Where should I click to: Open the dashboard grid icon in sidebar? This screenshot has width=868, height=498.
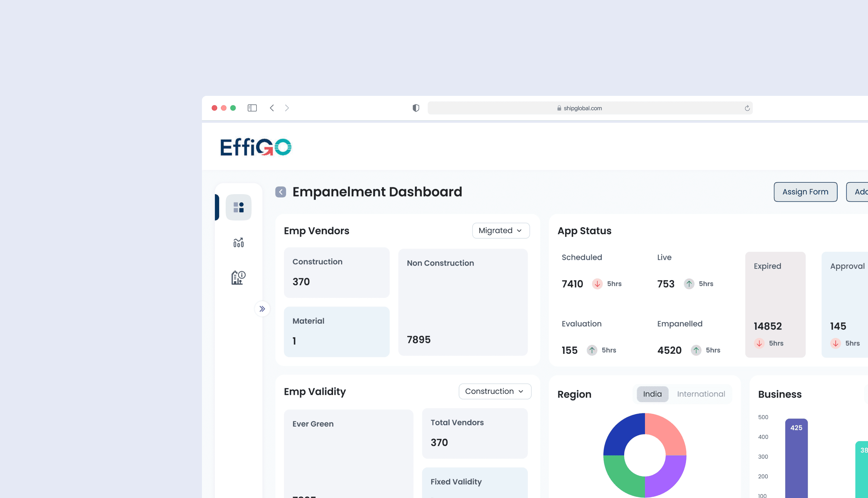point(238,207)
